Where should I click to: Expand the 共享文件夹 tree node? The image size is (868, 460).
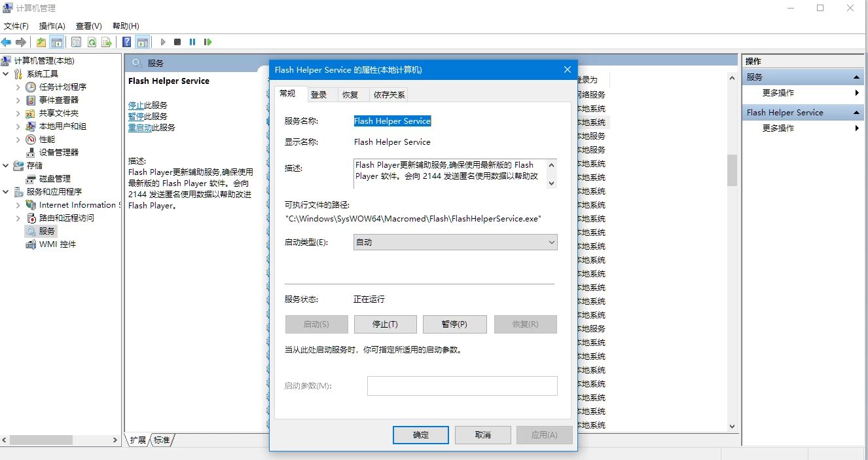point(18,113)
